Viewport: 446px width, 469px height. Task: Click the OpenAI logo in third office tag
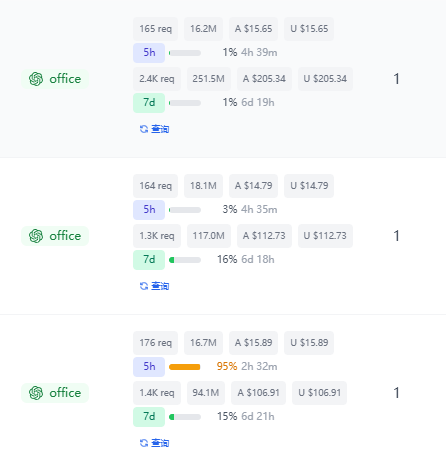pos(36,393)
